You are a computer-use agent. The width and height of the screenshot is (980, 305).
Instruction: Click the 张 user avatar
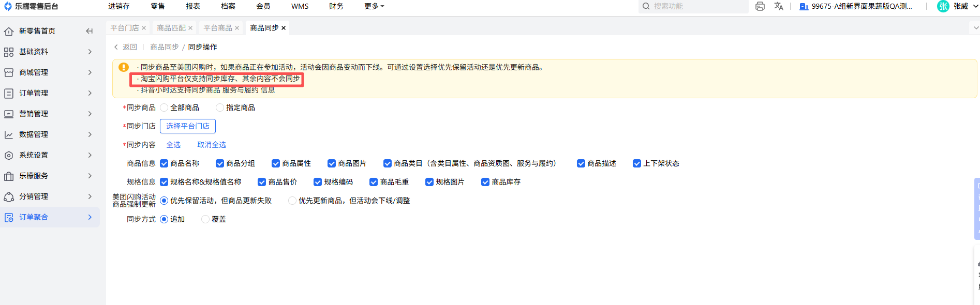(943, 6)
